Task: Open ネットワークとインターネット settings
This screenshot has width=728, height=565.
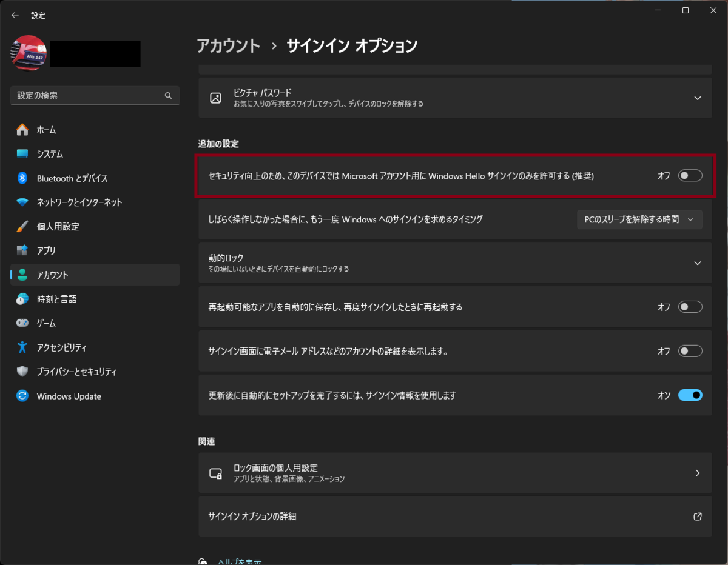Action: tap(95, 202)
